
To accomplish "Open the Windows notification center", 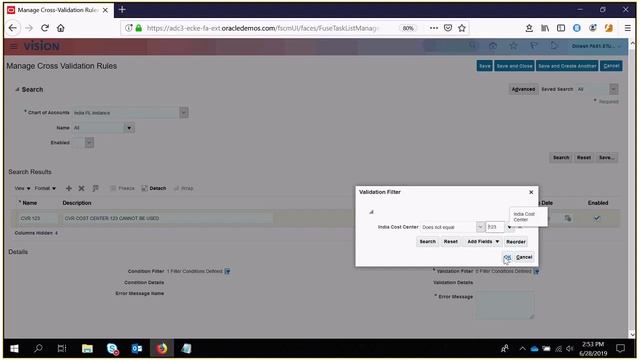I will [x=620, y=349].
